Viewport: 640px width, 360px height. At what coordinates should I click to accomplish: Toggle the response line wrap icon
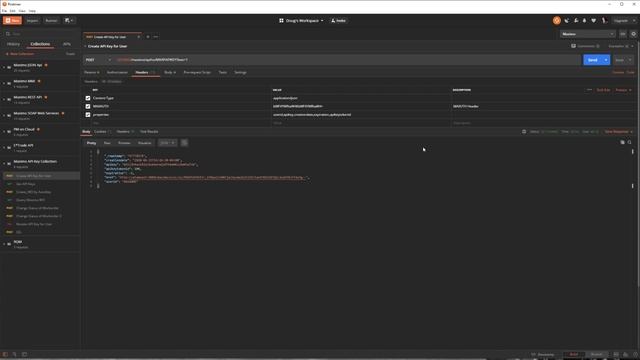(184, 143)
